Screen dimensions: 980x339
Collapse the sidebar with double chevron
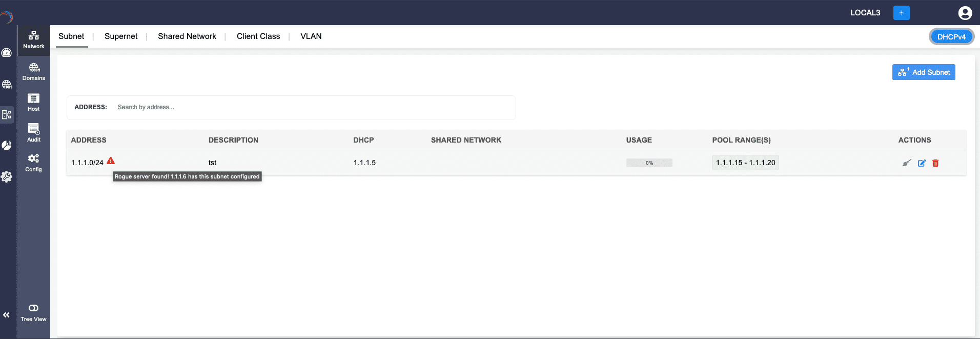tap(7, 315)
